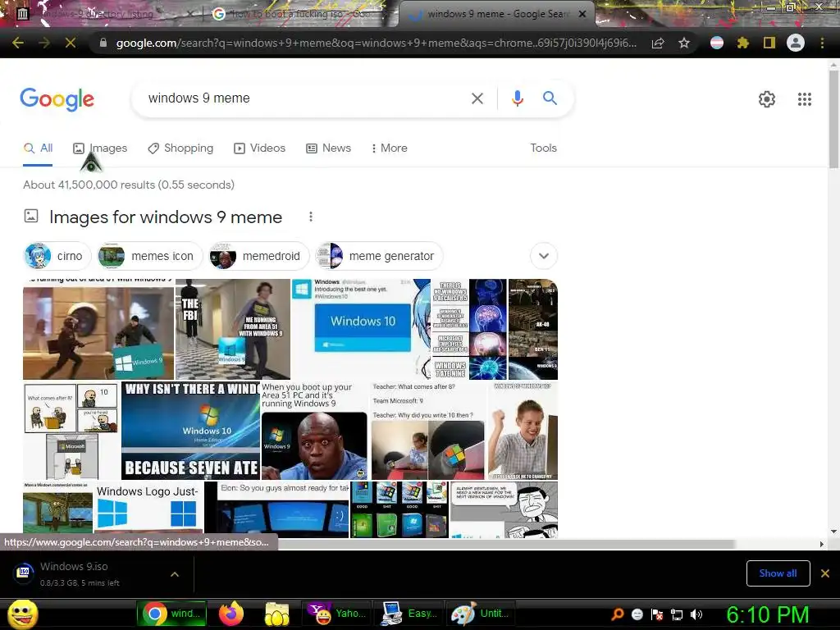Open the expanding brain meme thumbnail
Image resolution: width=840 pixels, height=630 pixels.
[x=468, y=329]
